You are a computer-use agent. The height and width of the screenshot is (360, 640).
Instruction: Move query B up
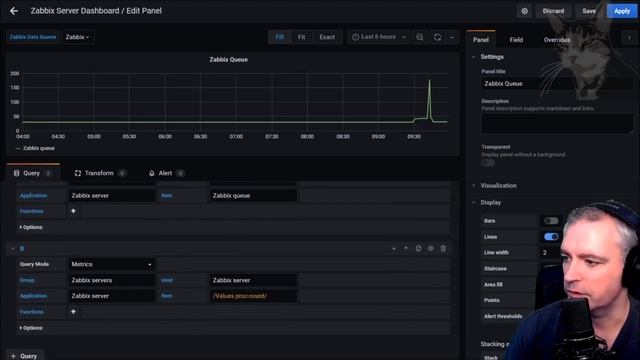406,248
